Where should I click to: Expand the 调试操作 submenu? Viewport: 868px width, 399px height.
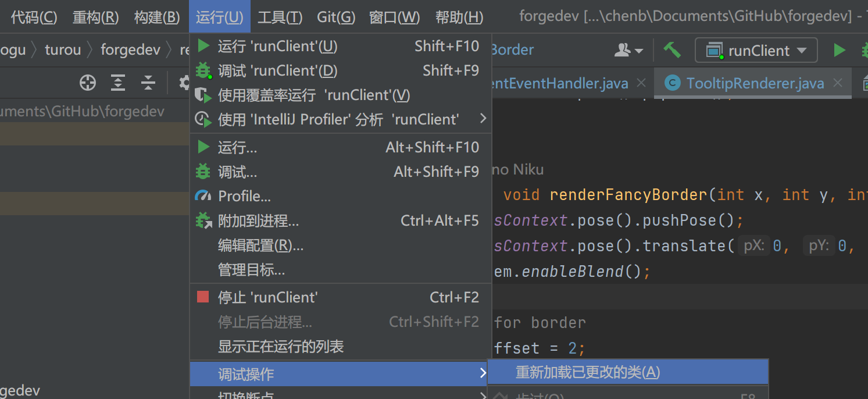click(340, 374)
